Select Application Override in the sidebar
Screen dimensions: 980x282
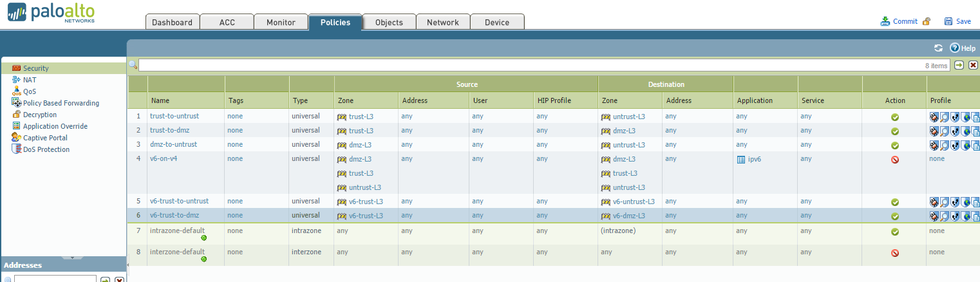[x=55, y=126]
